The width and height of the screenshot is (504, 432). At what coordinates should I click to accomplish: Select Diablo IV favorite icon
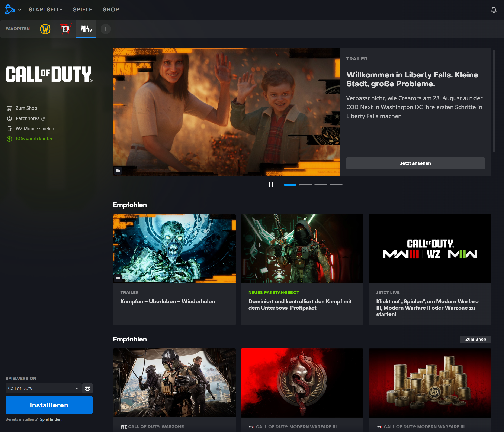65,29
